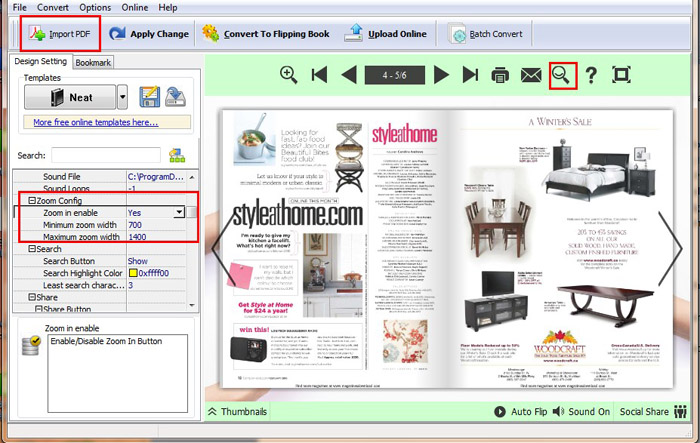Screen dimensions: 700x443
Task: Click Search Highlight Color yellow swatch
Action: (133, 273)
